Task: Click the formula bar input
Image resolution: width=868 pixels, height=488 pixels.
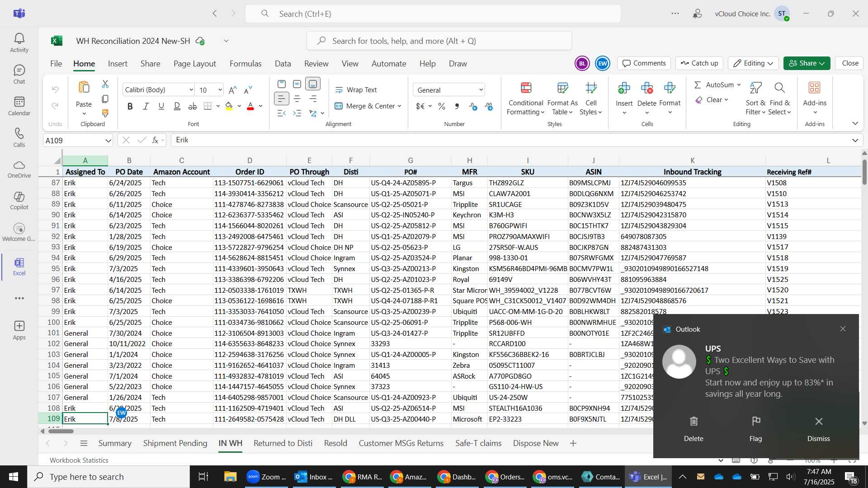Action: pyautogui.click(x=511, y=140)
